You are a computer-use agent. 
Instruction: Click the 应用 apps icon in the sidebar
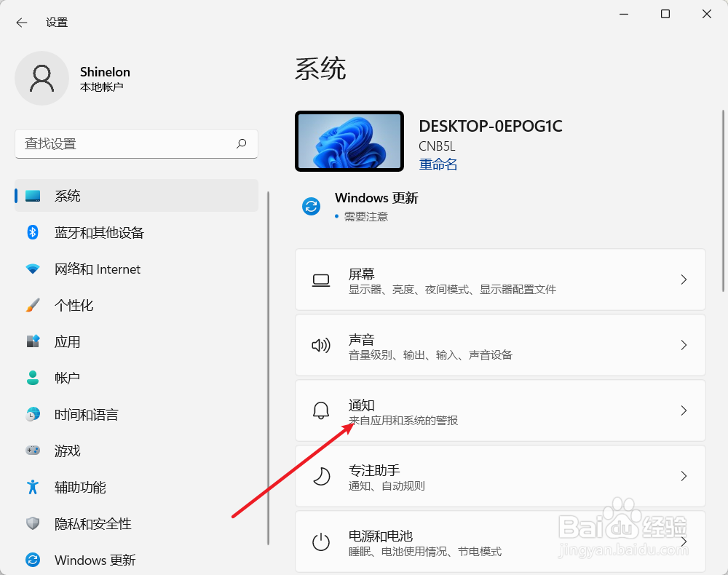(x=33, y=341)
